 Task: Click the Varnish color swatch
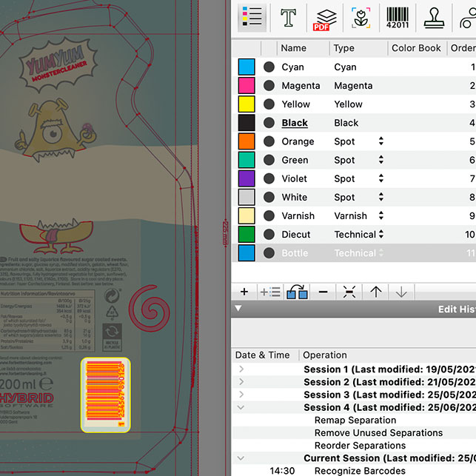[247, 216]
